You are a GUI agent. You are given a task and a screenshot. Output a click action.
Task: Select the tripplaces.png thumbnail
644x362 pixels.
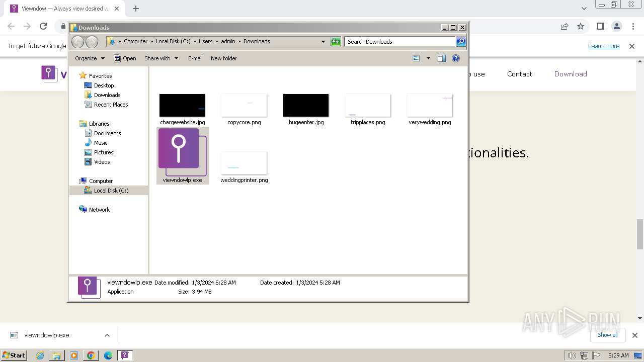coord(368,105)
